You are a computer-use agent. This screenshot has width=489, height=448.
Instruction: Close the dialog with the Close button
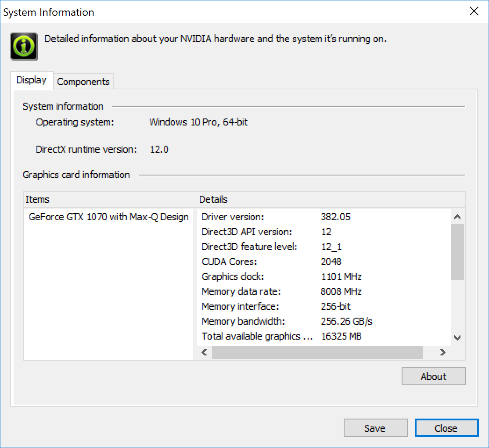tap(446, 428)
